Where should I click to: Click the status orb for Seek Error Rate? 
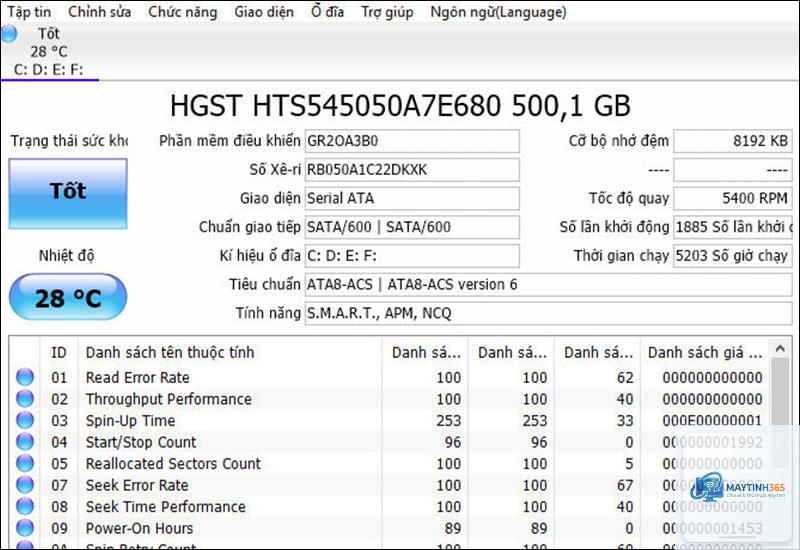[25, 485]
